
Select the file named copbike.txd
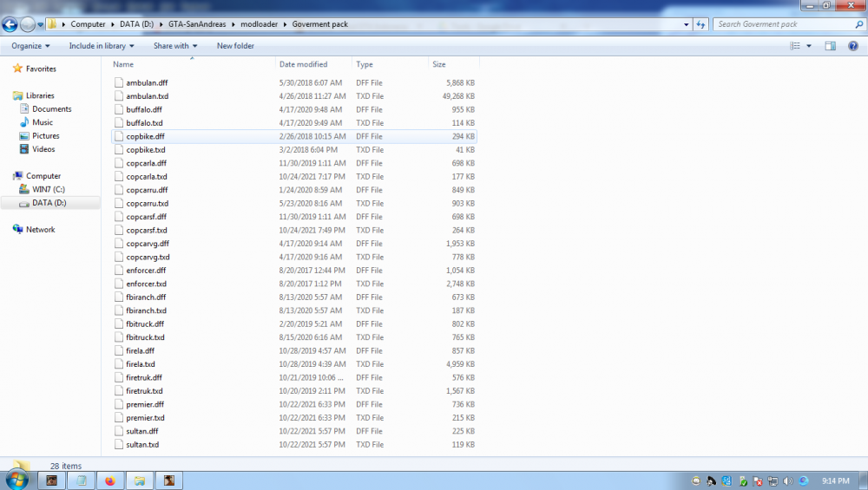point(146,150)
